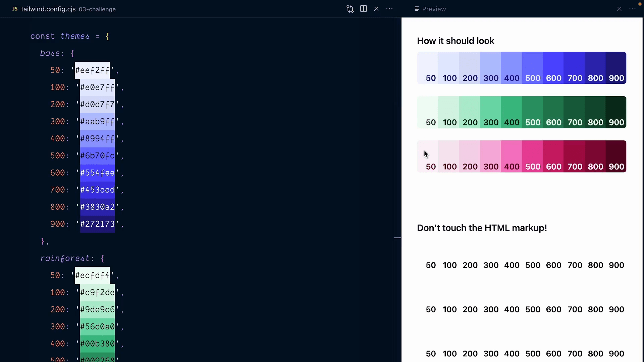644x362 pixels.
Task: Open the editor's more actions ellipsis menu
Action: click(389, 9)
